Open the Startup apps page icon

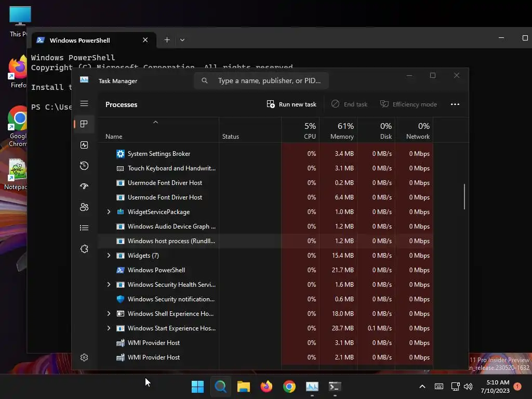(84, 187)
